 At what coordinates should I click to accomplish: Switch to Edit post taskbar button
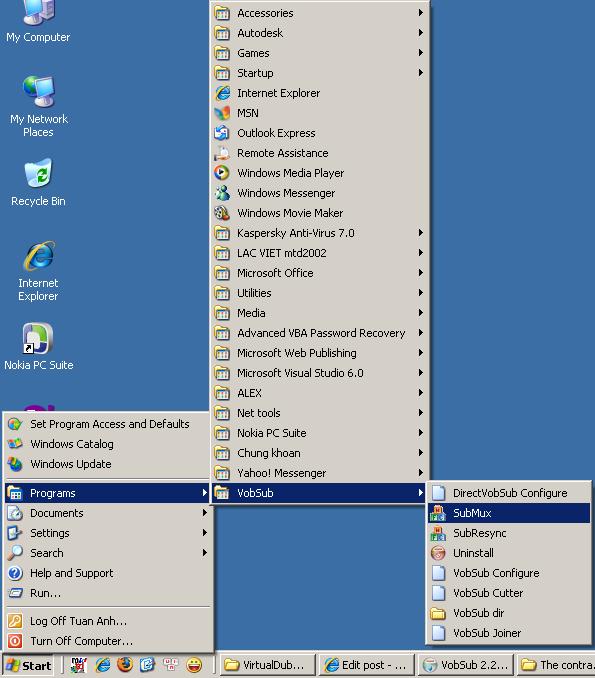click(367, 665)
